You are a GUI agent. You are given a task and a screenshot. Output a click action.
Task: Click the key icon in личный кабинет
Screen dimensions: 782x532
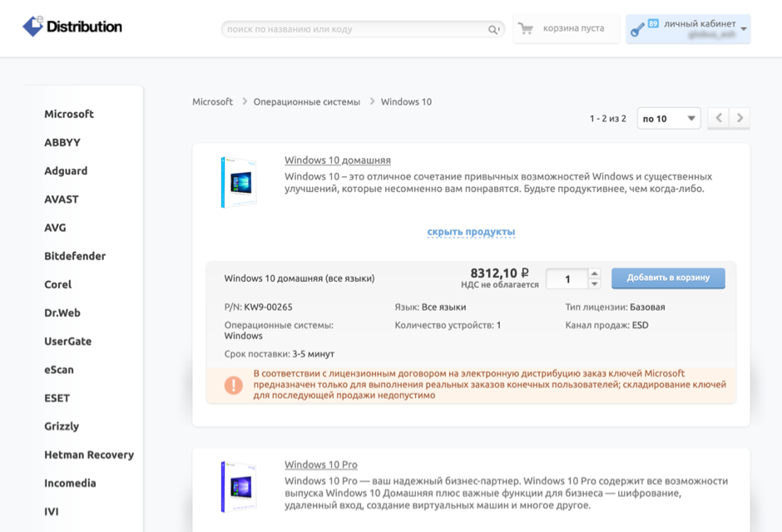point(637,31)
